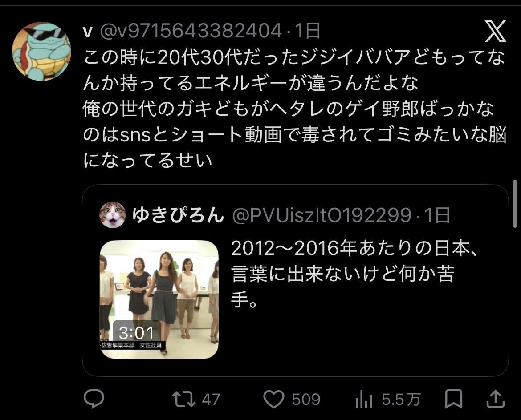The image size is (521, 420).
Task: Open the main post text by v
Action: [294, 109]
